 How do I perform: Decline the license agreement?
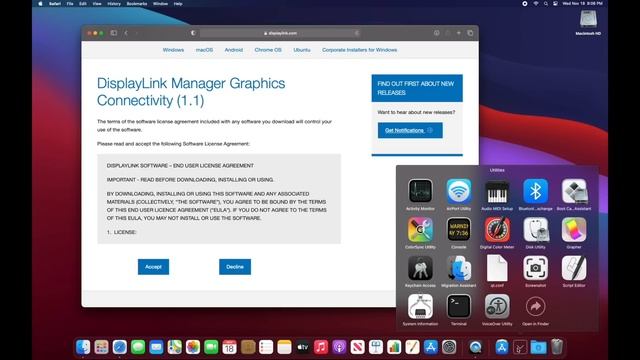coord(235,267)
